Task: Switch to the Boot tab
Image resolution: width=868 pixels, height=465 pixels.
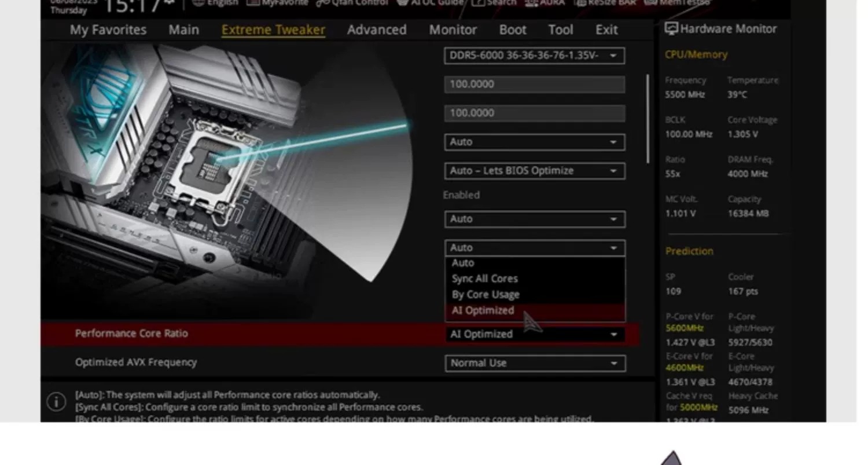Action: pos(513,30)
